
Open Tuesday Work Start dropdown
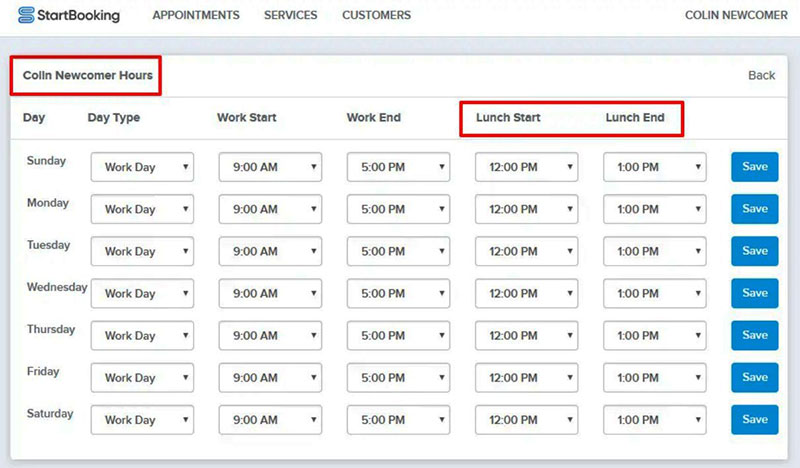tap(270, 251)
